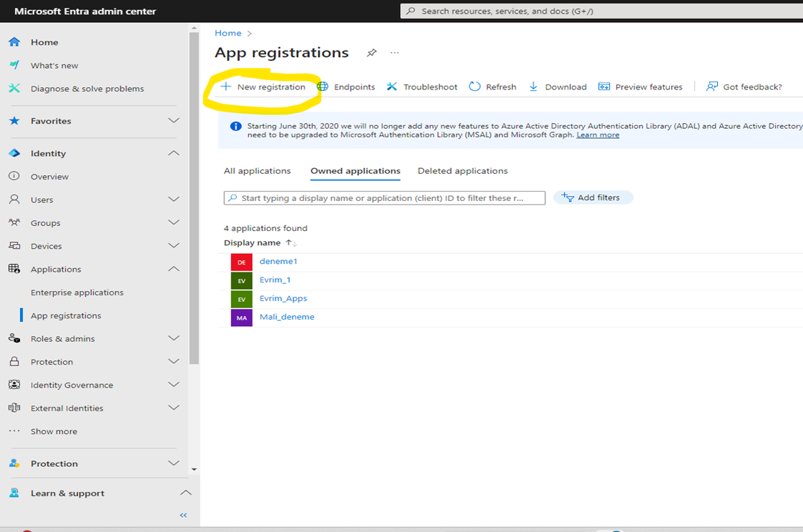The image size is (803, 532).
Task: Click the top search resources field
Action: pyautogui.click(x=601, y=11)
